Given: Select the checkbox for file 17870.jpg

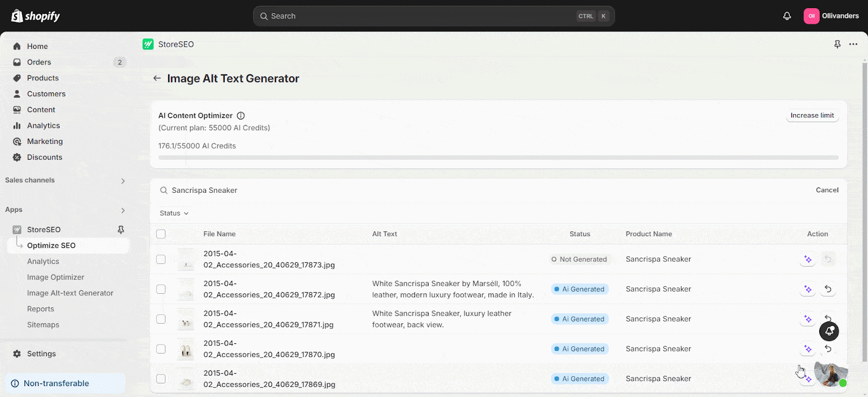Looking at the screenshot, I should click(161, 349).
